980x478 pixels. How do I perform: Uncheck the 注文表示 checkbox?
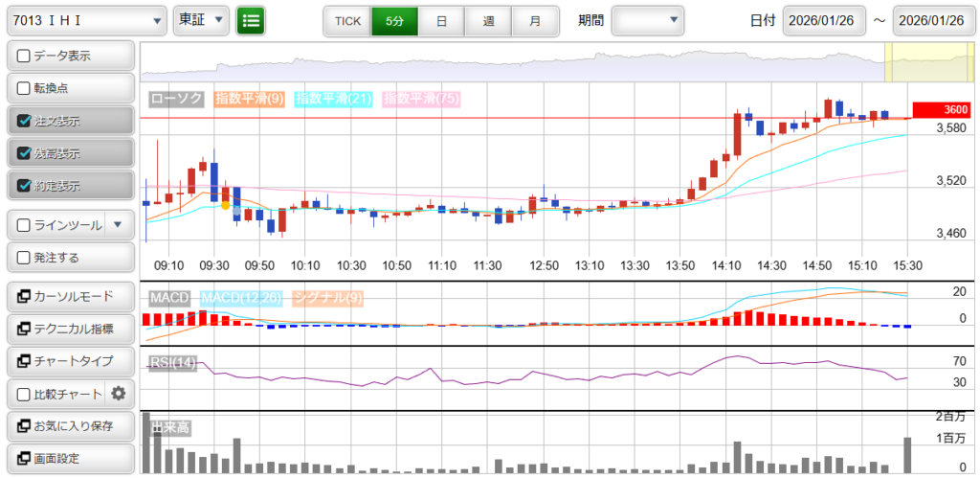(25, 121)
